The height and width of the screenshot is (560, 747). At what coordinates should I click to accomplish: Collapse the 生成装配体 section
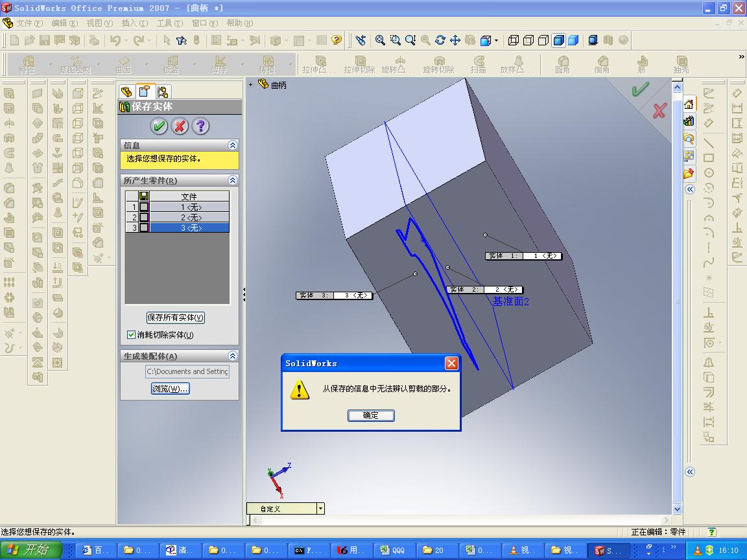click(233, 356)
